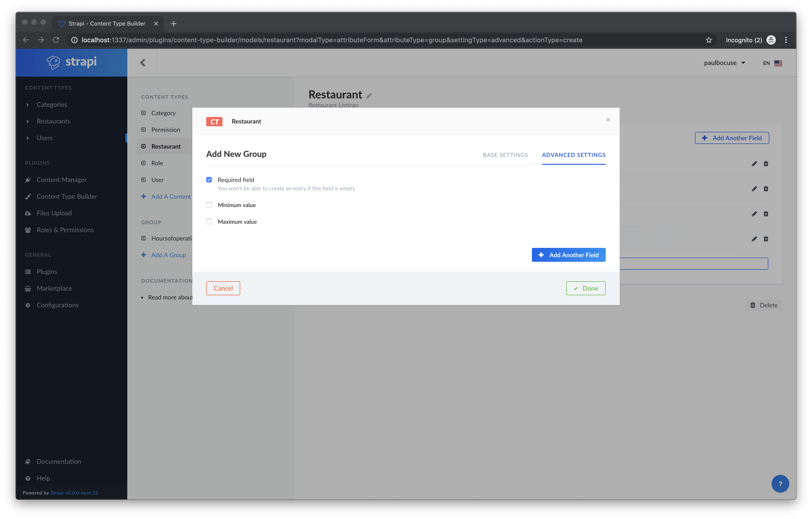Click the pencil icon next to Restaurant title

tap(369, 96)
